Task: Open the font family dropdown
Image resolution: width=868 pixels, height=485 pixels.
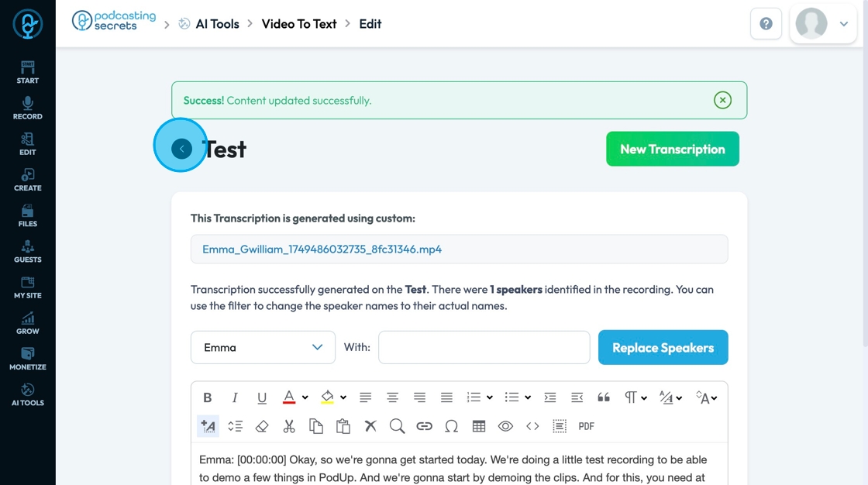Action: click(670, 397)
